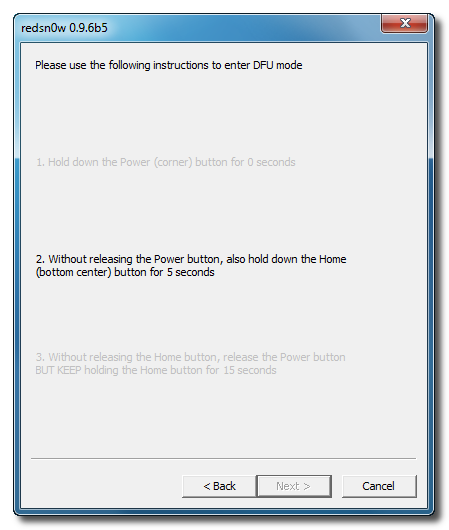449x530 pixels.
Task: Cancel the redsn0w DFU wizard
Action: pos(379,486)
